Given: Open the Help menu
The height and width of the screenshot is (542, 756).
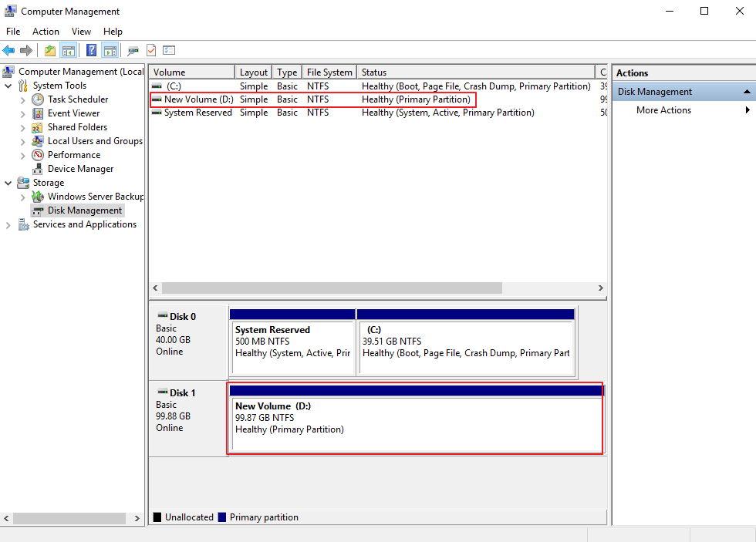Looking at the screenshot, I should click(x=113, y=32).
